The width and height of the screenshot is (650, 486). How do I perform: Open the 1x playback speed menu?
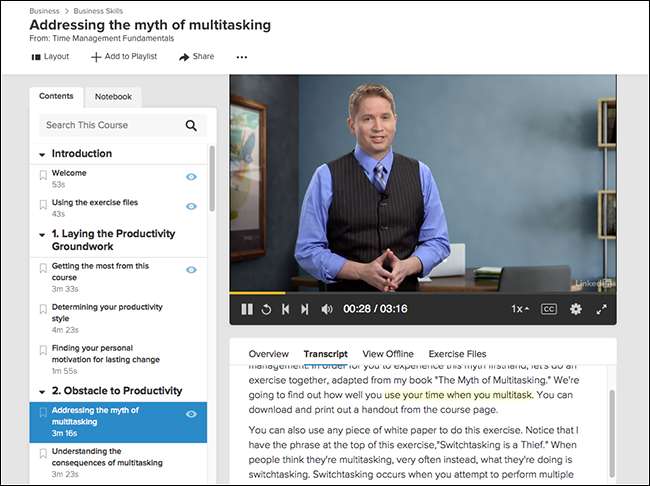(x=520, y=309)
